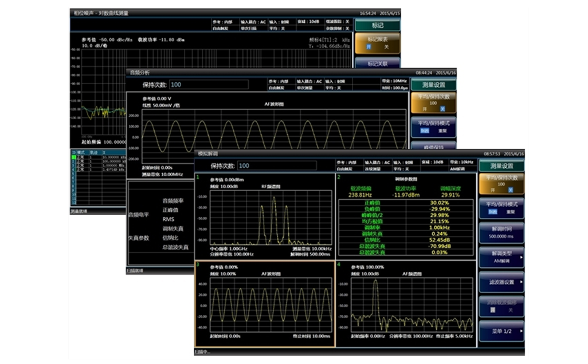This screenshot has width=588, height=364.
Task: Select the first row in the marker table
Action: click(97, 155)
